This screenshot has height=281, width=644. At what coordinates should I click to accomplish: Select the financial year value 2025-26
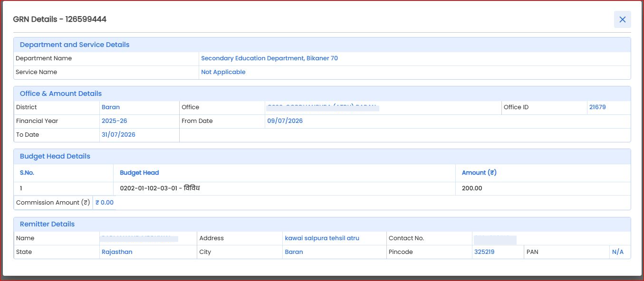(115, 121)
